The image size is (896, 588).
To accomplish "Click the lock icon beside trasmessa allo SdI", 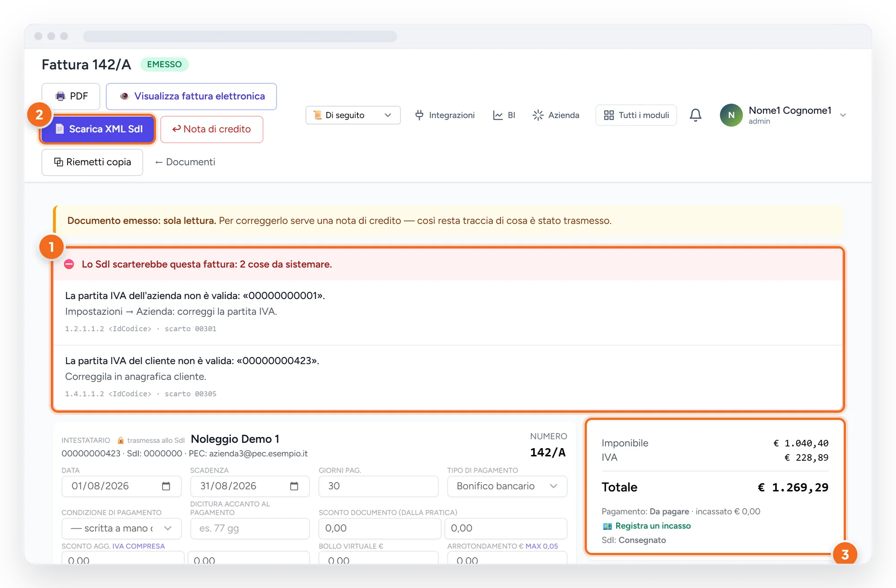I will [121, 440].
